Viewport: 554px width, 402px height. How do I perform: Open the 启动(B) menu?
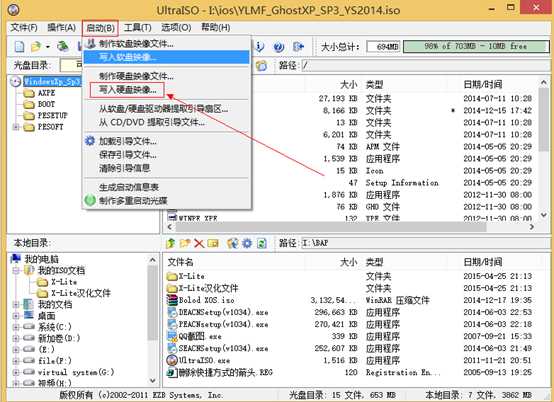coord(100,28)
